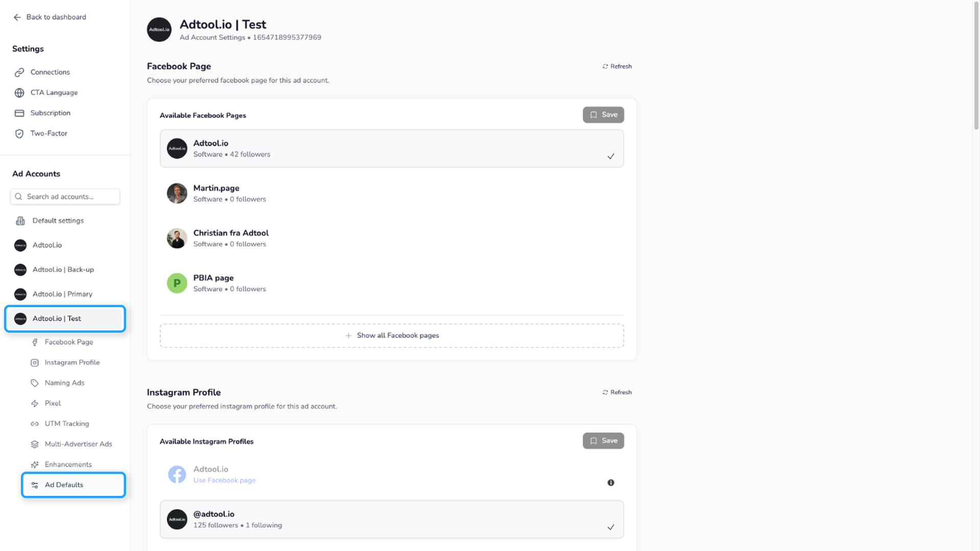Image resolution: width=980 pixels, height=551 pixels.
Task: Save the Facebook page selection
Action: click(x=603, y=115)
